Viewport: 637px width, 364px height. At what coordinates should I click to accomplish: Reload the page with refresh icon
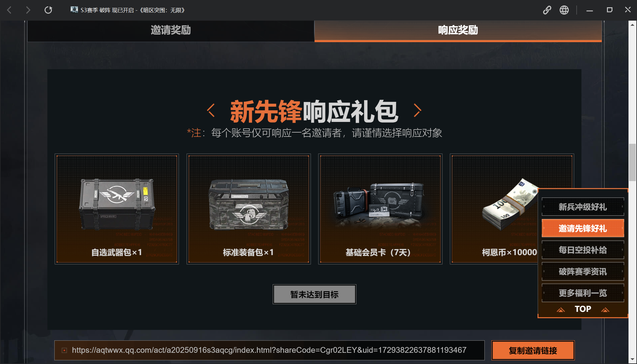[x=48, y=10]
